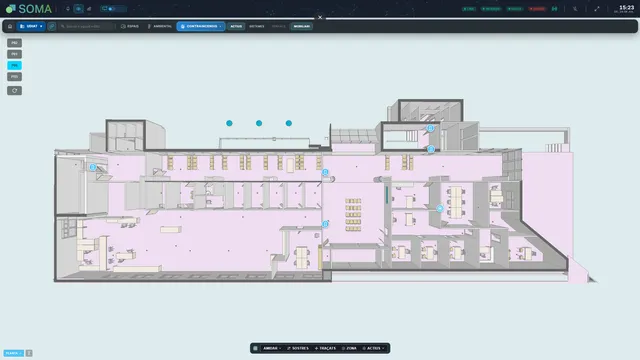Select the first floor button

(14, 43)
